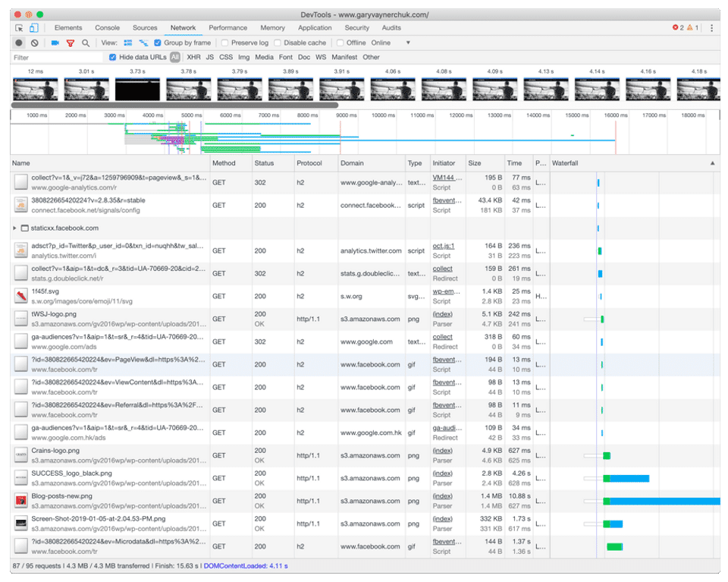Open wp-em initiator link for 1f45f.svg
728x582 pixels.
446,291
